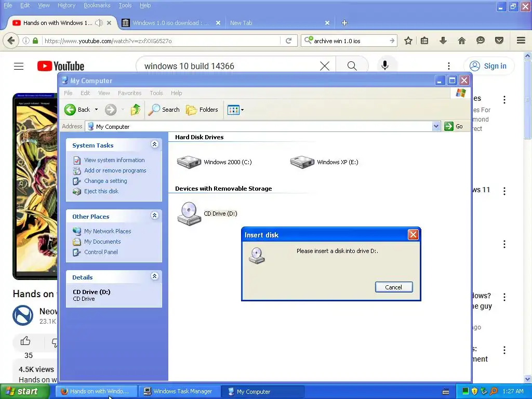Open YouTube guide hamburger menu
The image size is (532, 399).
click(x=19, y=66)
